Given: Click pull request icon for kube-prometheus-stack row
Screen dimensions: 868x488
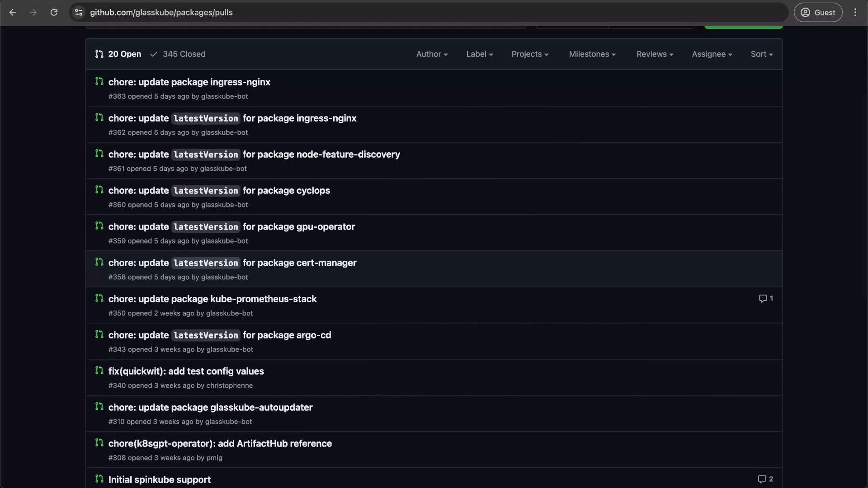Looking at the screenshot, I should click(99, 298).
